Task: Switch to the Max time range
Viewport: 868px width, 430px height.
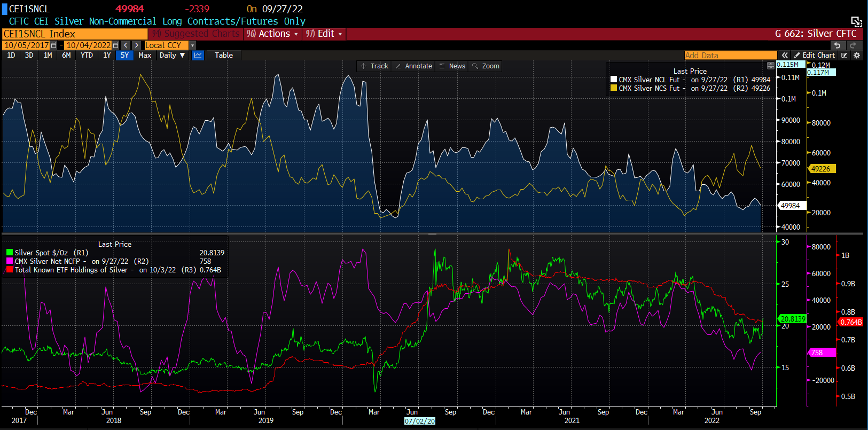Action: click(x=144, y=56)
